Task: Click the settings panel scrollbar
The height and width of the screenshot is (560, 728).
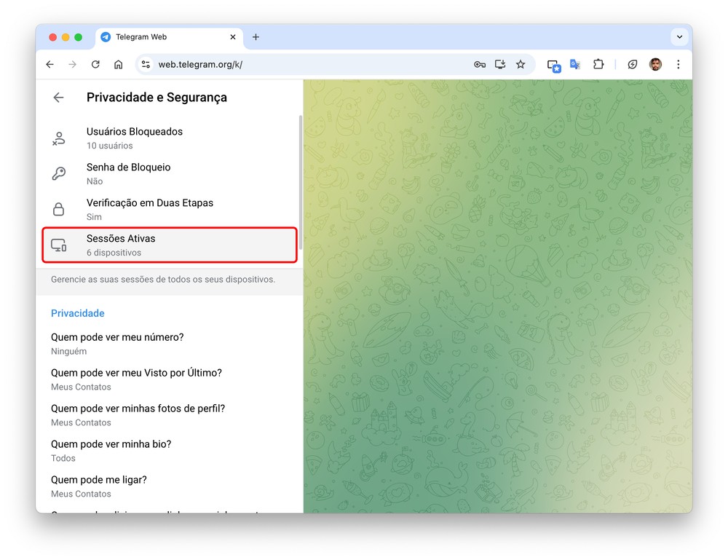Action: point(300,182)
